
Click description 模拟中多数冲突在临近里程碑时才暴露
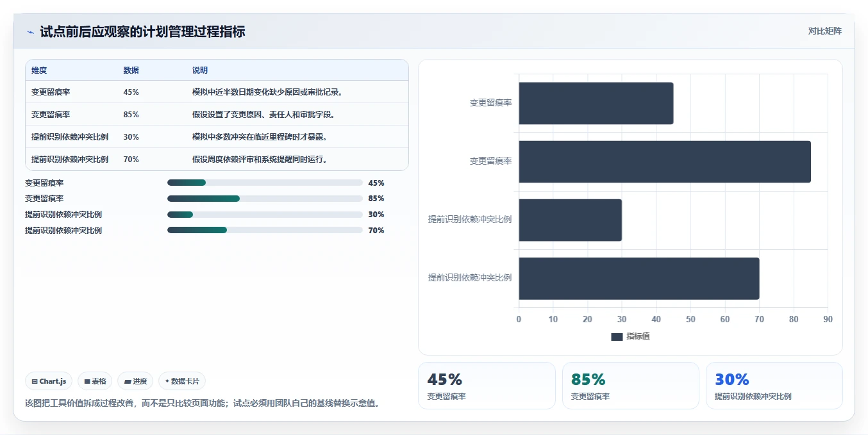[x=260, y=137]
